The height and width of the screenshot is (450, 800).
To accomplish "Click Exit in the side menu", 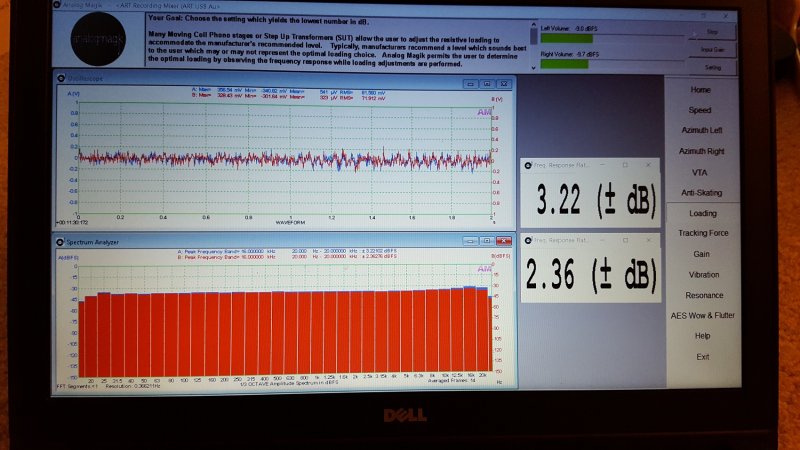I will (x=703, y=357).
